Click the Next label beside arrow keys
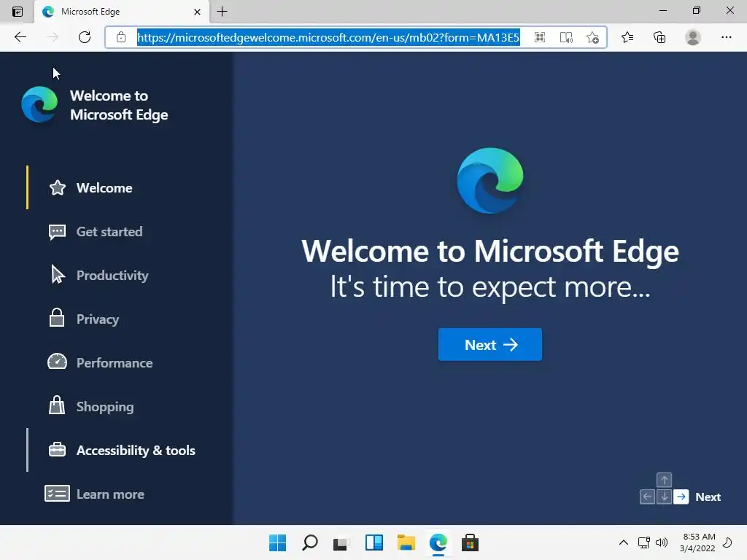The width and height of the screenshot is (747, 560). [x=708, y=497]
